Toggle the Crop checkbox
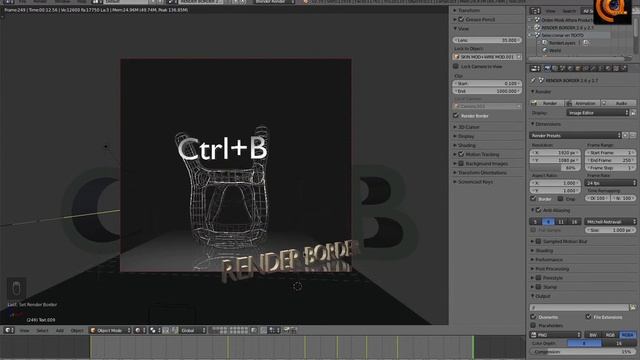The width and height of the screenshot is (640, 360). click(560, 199)
